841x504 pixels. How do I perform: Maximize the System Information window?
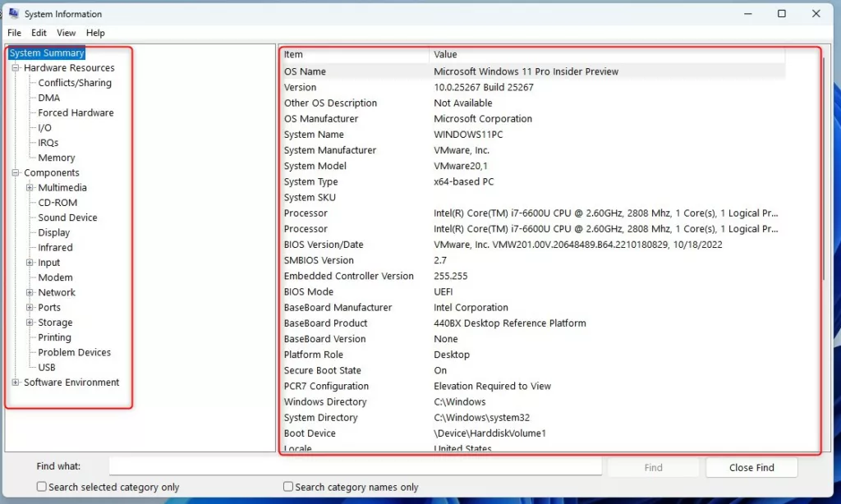tap(782, 13)
